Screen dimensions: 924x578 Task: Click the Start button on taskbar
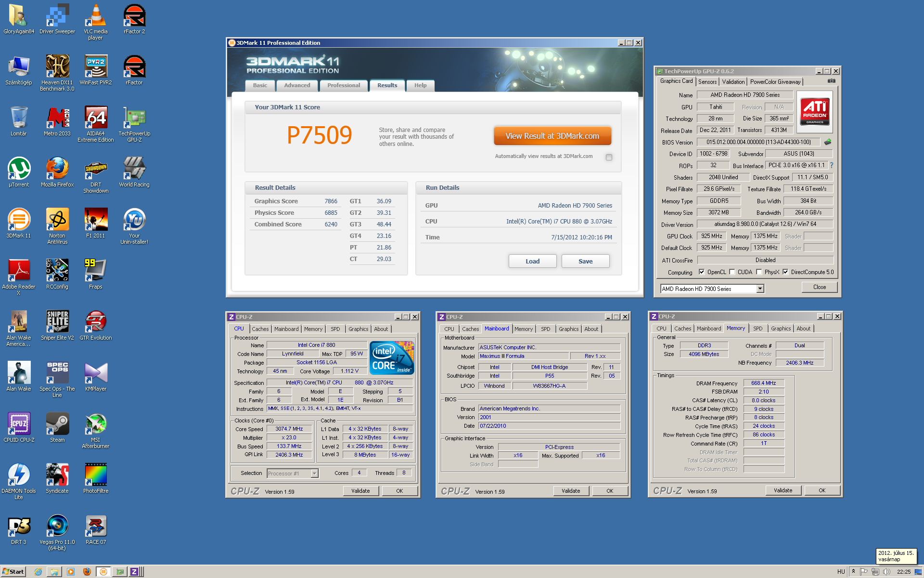pyautogui.click(x=13, y=572)
